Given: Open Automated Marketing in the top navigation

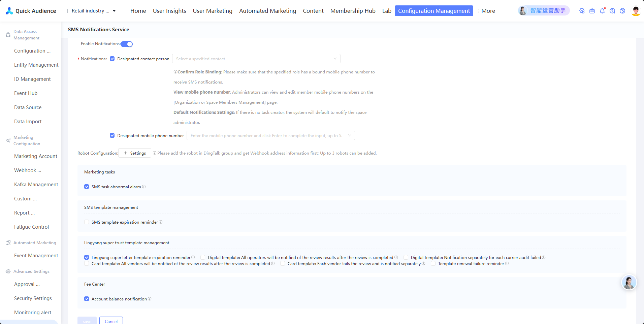Looking at the screenshot, I should [268, 11].
